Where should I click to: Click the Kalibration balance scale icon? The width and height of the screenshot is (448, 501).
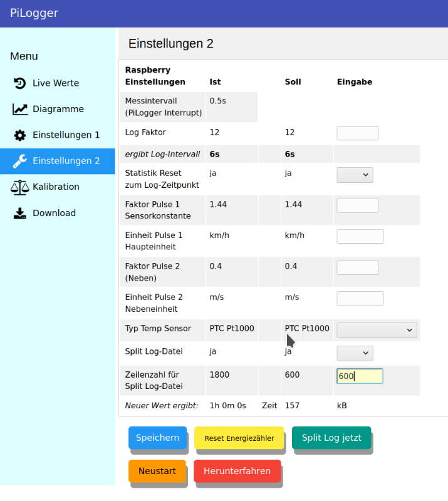click(20, 187)
